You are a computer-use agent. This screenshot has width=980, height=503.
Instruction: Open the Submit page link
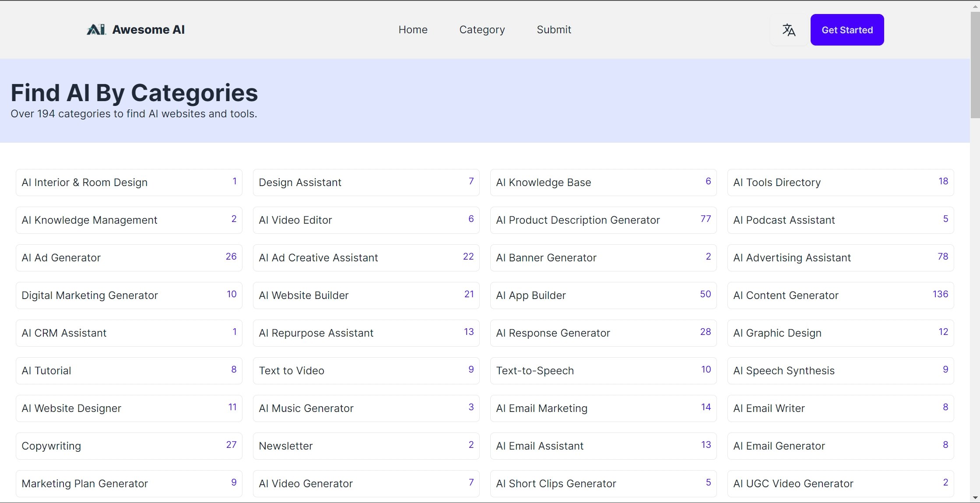pyautogui.click(x=554, y=30)
